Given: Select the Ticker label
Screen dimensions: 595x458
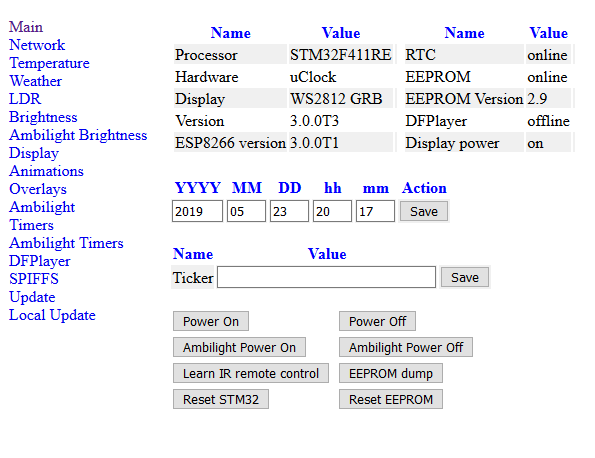Looking at the screenshot, I should pos(193,278).
